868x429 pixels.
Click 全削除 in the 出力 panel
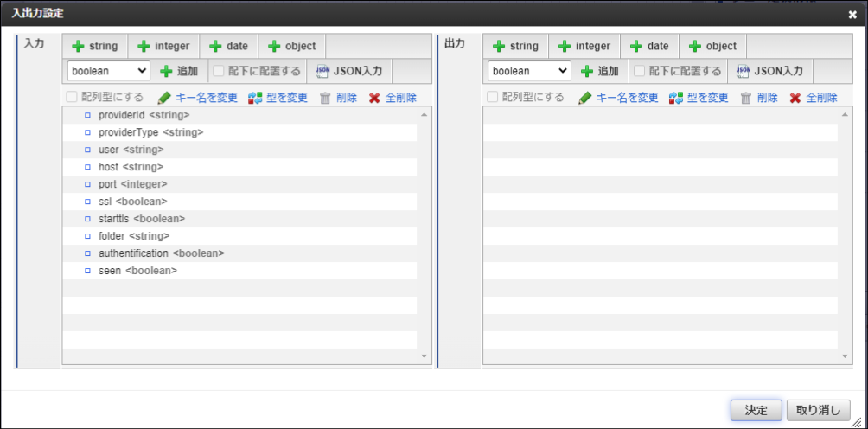814,98
